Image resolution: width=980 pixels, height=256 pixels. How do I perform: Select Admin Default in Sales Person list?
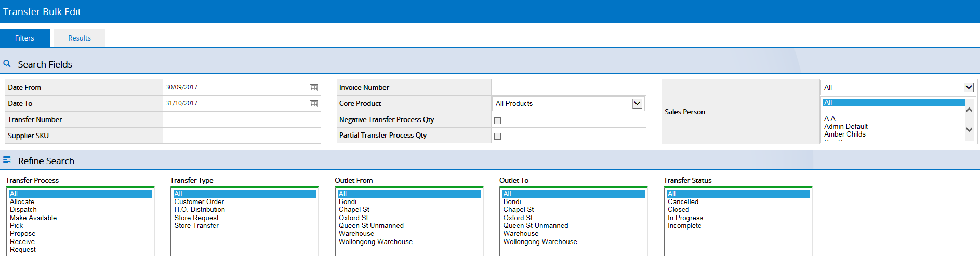(846, 126)
